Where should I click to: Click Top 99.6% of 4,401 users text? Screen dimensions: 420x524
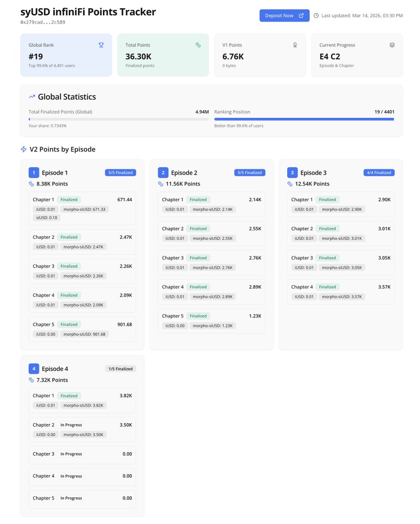[x=52, y=65]
